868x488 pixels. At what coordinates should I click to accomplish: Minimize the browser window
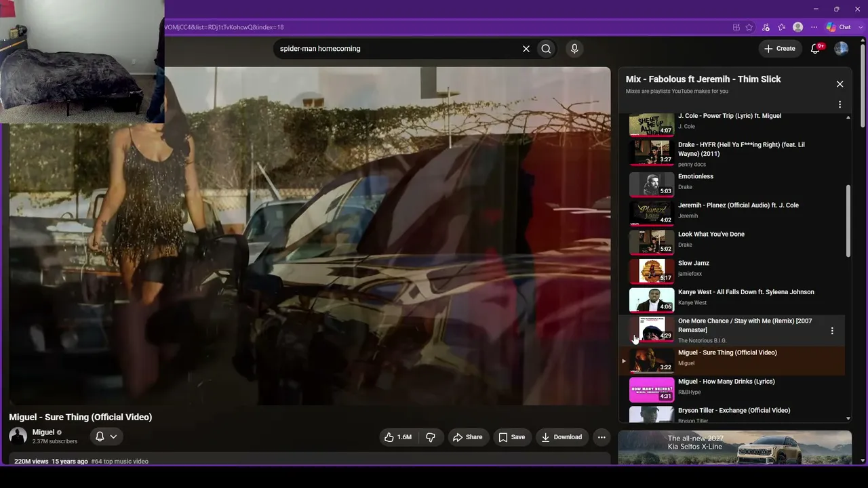pos(815,9)
